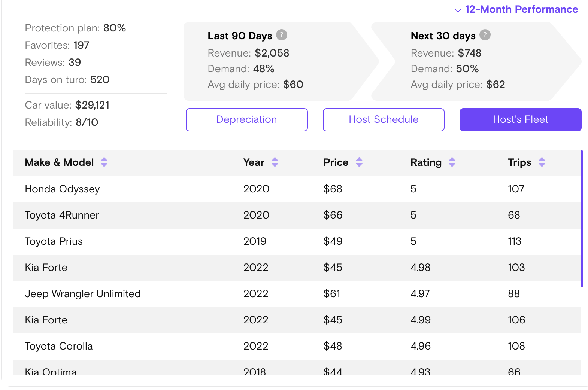Click the Reliability 8/10 value
588x390 pixels.
(x=87, y=122)
